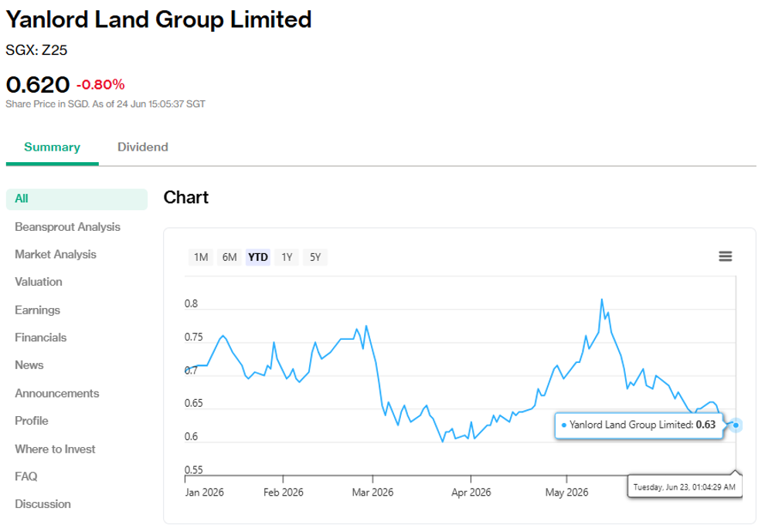The width and height of the screenshot is (765, 532).
Task: Select the 6M chart range
Action: (x=229, y=257)
